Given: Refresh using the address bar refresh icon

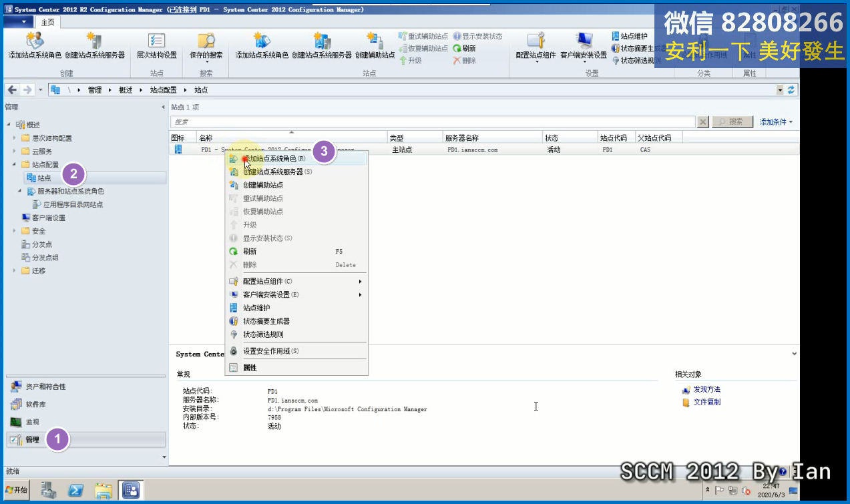Looking at the screenshot, I should 792,89.
